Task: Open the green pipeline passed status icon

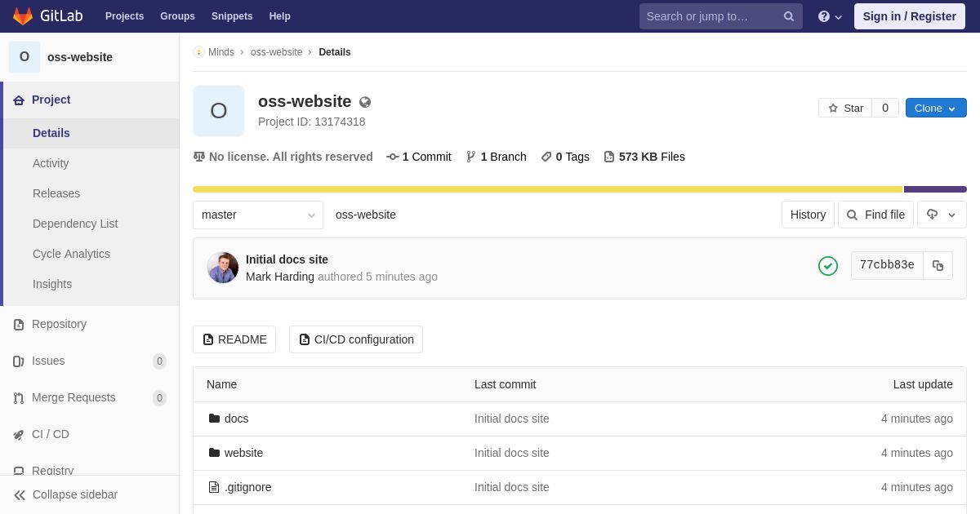Action: tap(828, 266)
